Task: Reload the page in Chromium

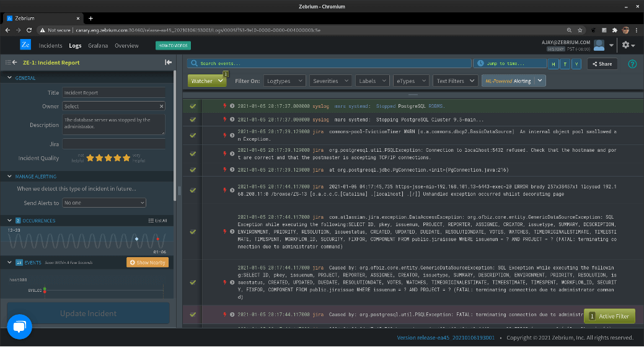Action: click(x=29, y=30)
